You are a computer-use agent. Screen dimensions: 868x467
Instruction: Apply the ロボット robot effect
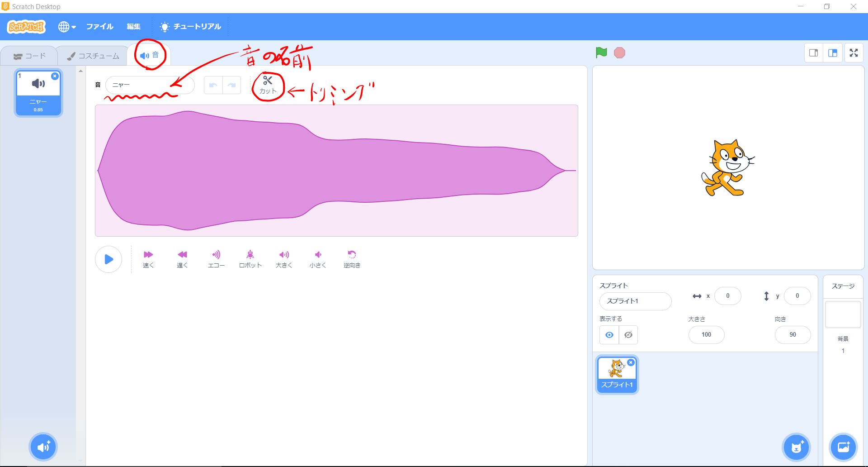click(250, 259)
